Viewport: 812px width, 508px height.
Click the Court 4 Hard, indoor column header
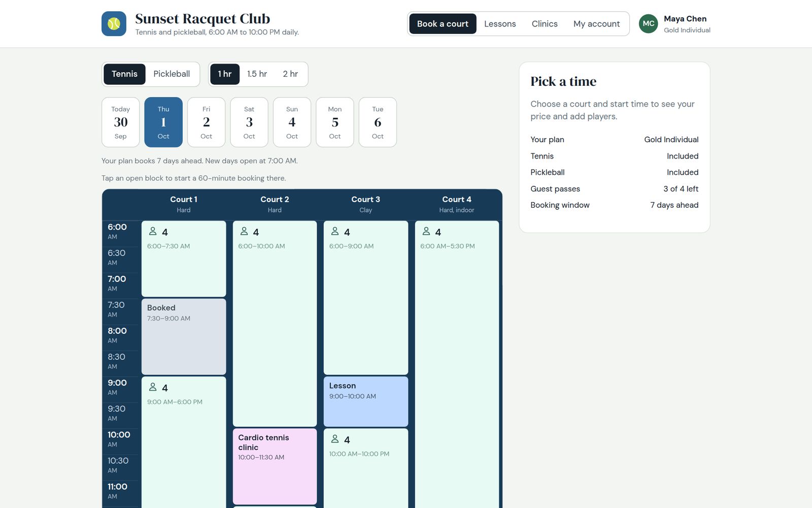(457, 204)
